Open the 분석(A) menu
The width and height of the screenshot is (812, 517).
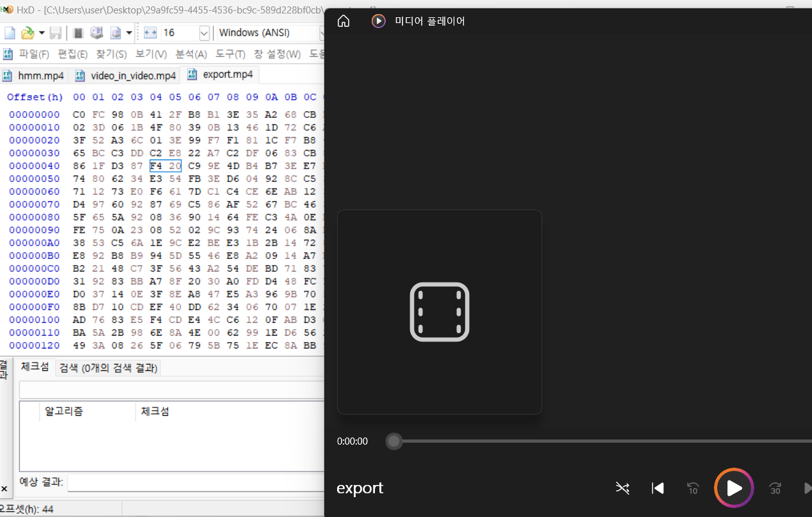[191, 54]
